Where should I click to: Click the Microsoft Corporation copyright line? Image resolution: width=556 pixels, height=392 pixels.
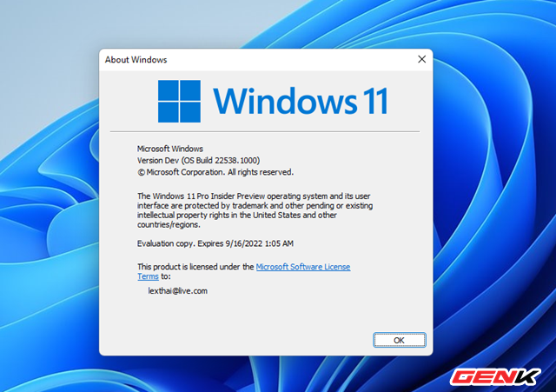215,172
